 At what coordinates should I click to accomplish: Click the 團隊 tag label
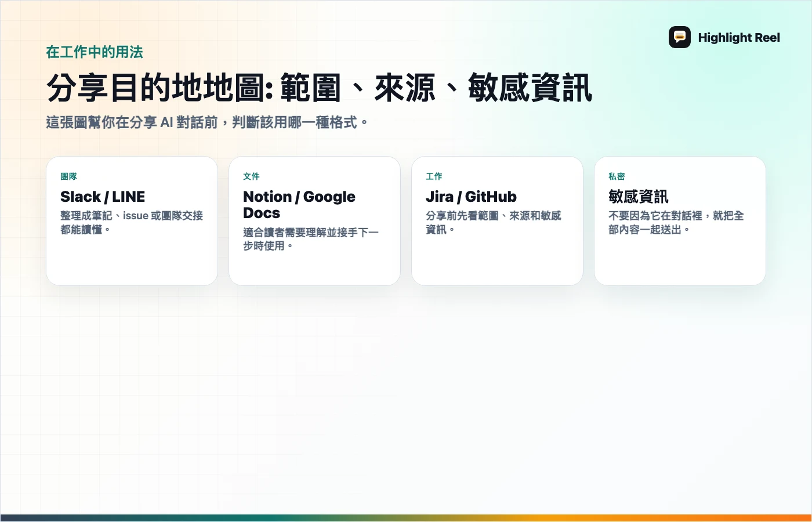[68, 176]
